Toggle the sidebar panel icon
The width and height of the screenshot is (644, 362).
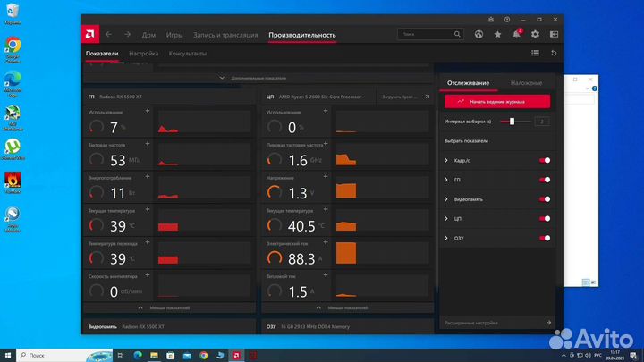(554, 35)
